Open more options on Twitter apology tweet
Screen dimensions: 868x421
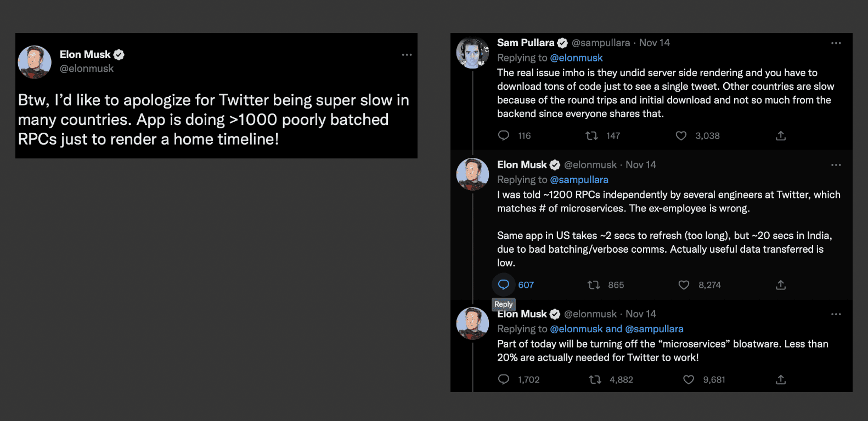(x=407, y=55)
